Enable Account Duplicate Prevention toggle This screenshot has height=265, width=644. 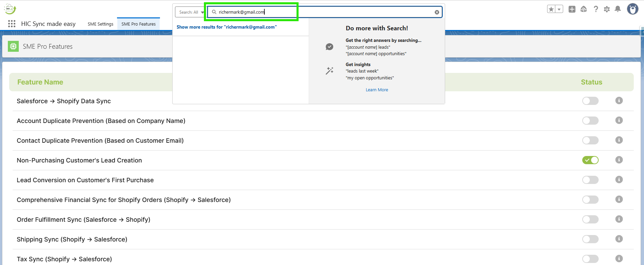click(590, 121)
